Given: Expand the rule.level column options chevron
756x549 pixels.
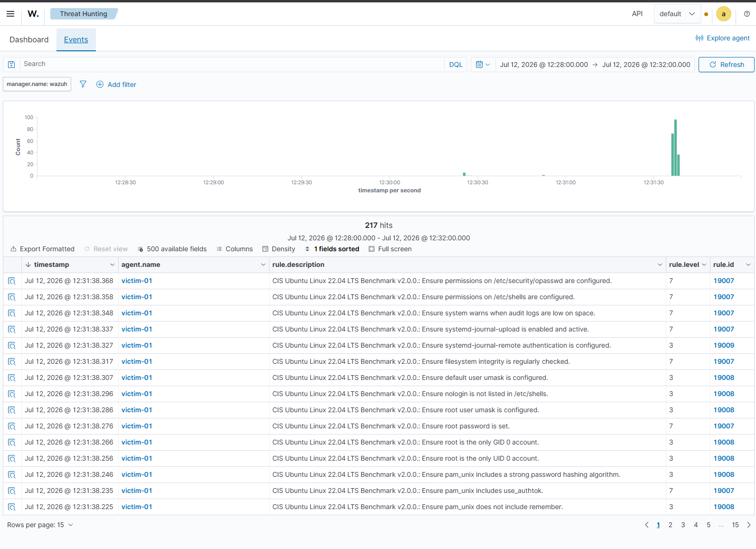Looking at the screenshot, I should tap(704, 265).
